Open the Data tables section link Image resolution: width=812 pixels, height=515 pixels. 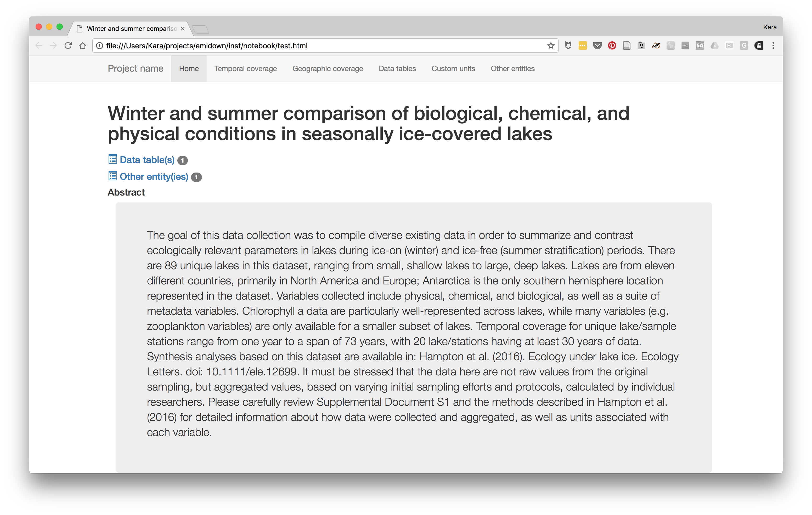coord(397,68)
